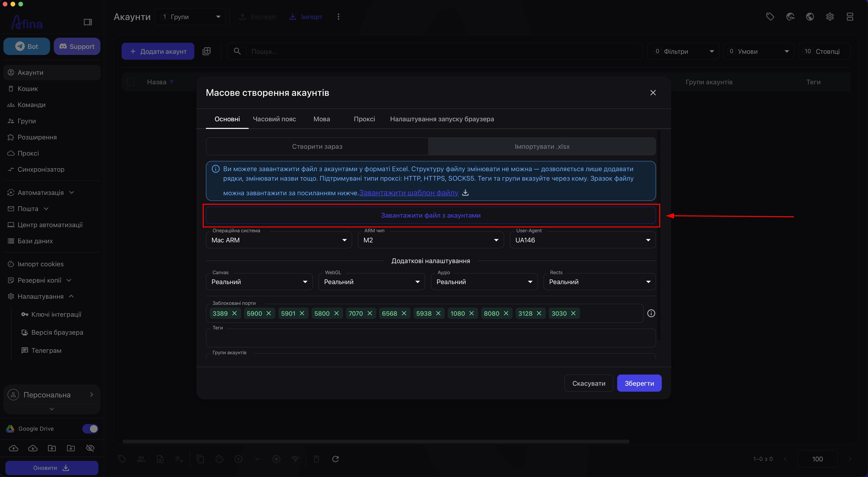Screen dimensions: 868x477
Task: Focus the Пошук search field
Action: [x=435, y=51]
